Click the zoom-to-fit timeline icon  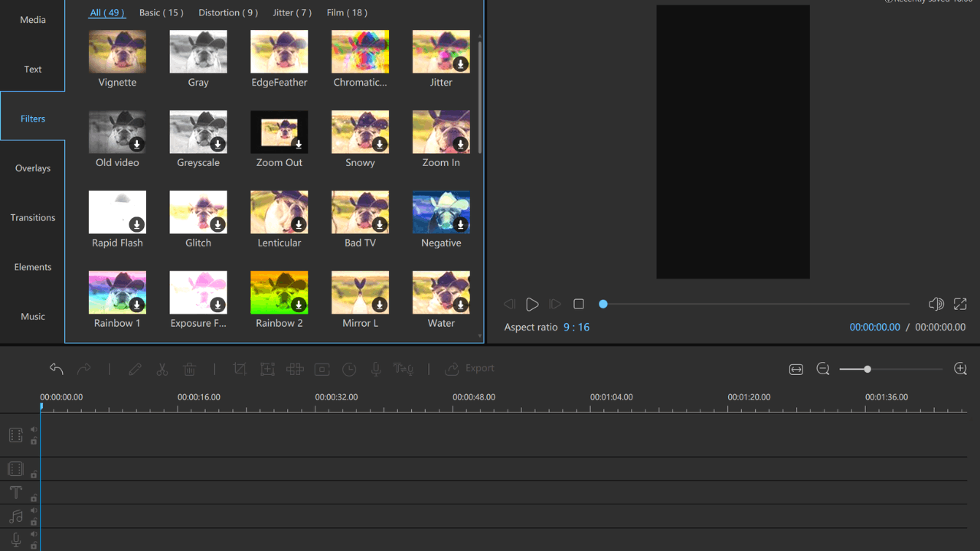click(796, 370)
